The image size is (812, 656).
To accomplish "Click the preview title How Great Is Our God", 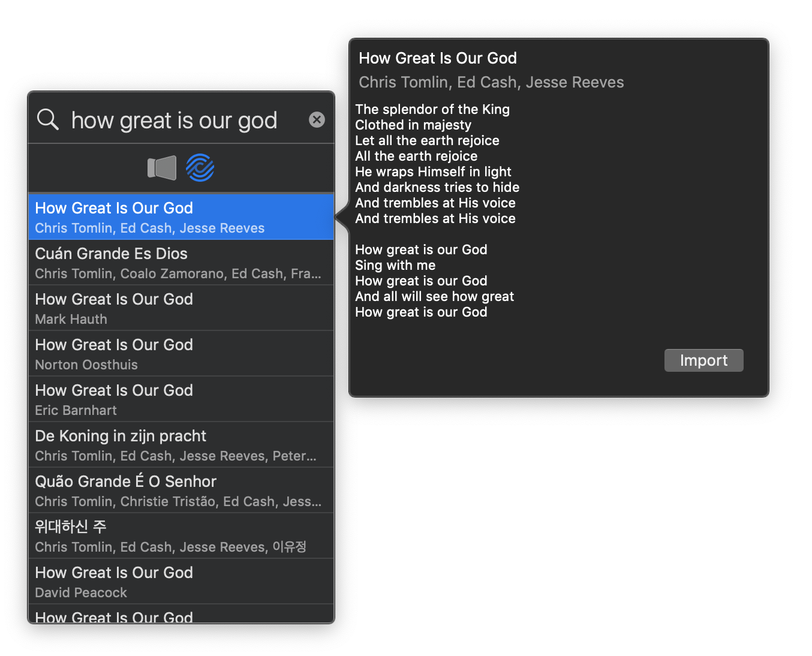I will [438, 58].
